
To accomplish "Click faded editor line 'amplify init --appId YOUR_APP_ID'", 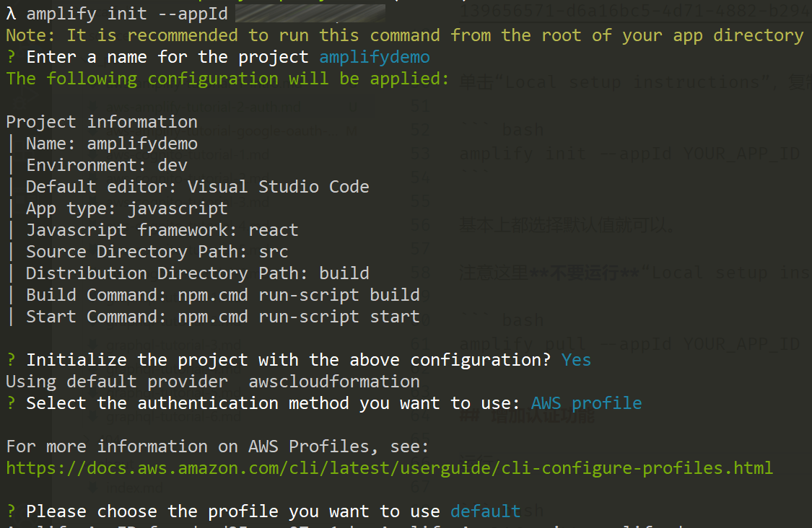I will tap(629, 154).
